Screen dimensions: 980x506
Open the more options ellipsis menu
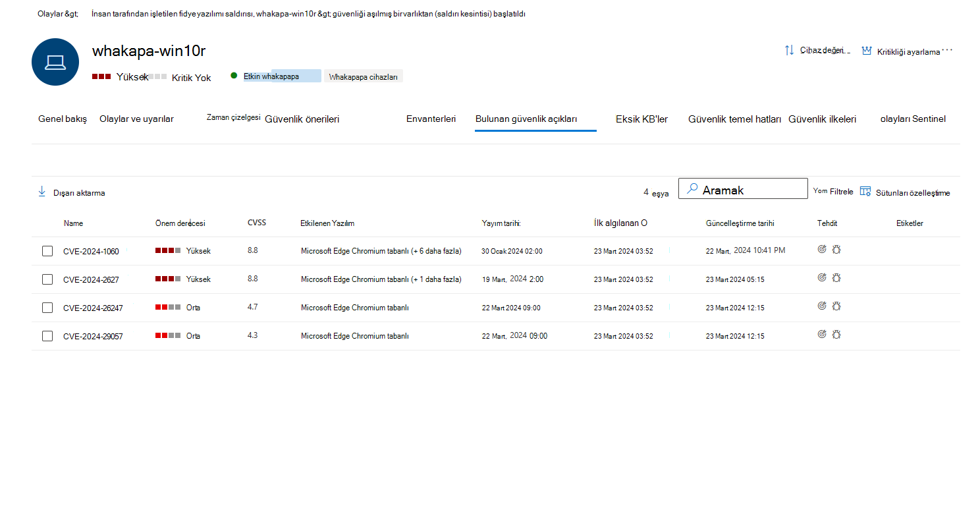[947, 50]
